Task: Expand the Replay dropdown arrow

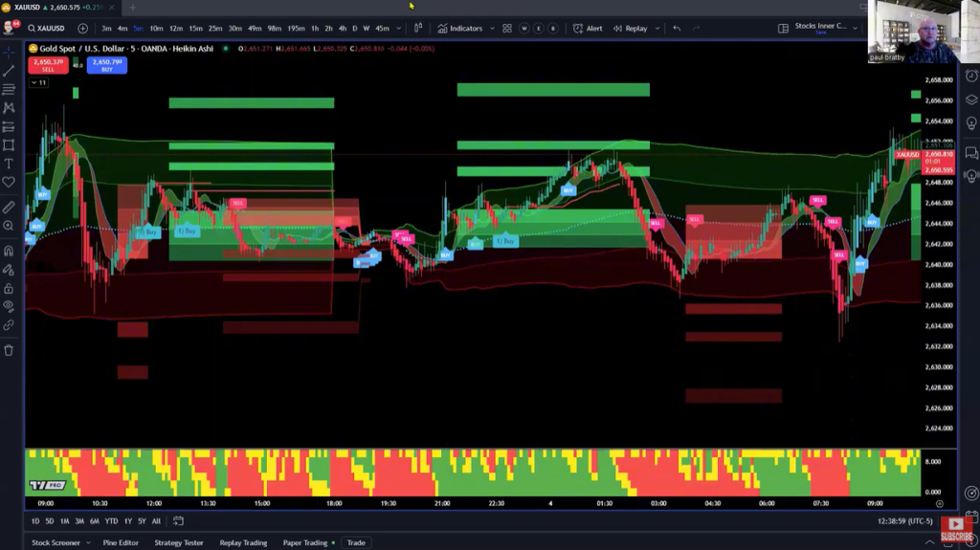Action: pos(657,28)
